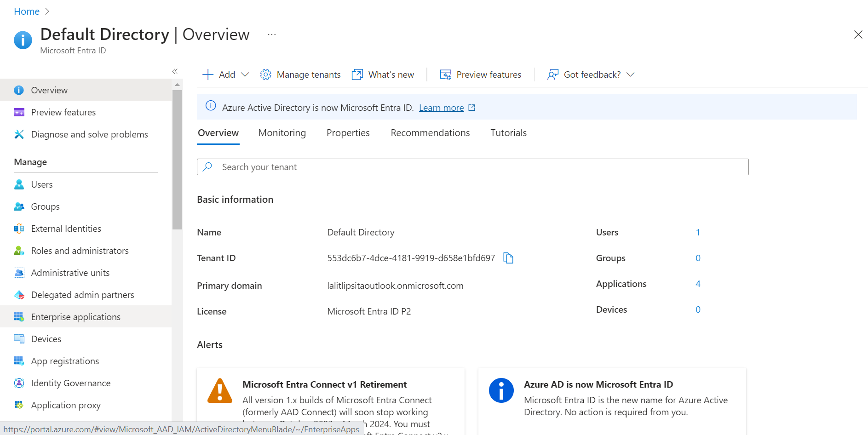Viewport: 868px width, 435px height.
Task: Click the Microsoft Entra ID P2 license value
Action: coord(369,311)
